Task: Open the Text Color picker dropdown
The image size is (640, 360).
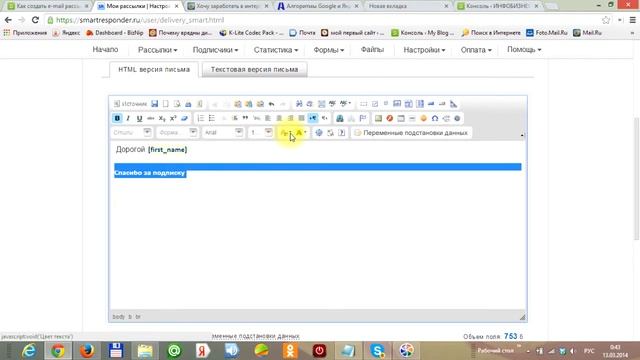Action: pyautogui.click(x=286, y=133)
